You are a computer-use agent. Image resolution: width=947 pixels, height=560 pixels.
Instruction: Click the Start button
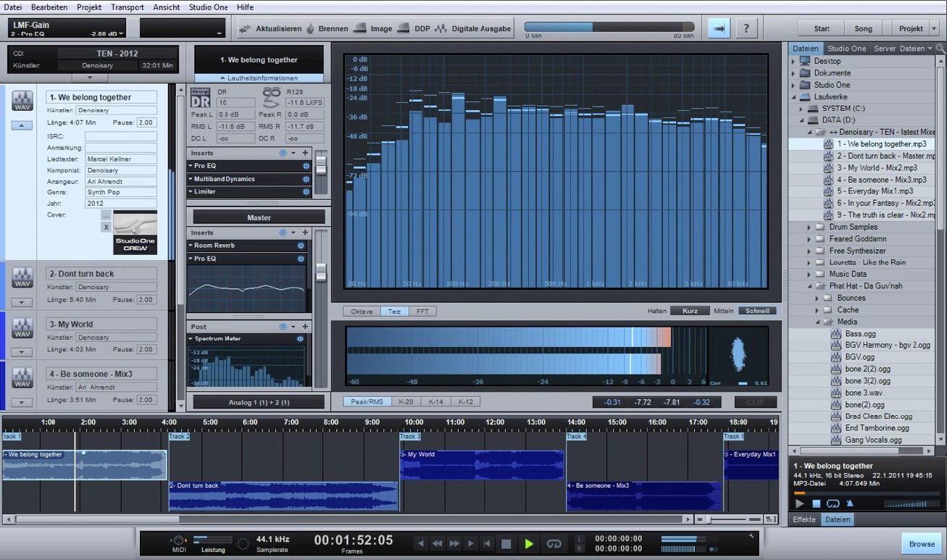[x=822, y=29]
